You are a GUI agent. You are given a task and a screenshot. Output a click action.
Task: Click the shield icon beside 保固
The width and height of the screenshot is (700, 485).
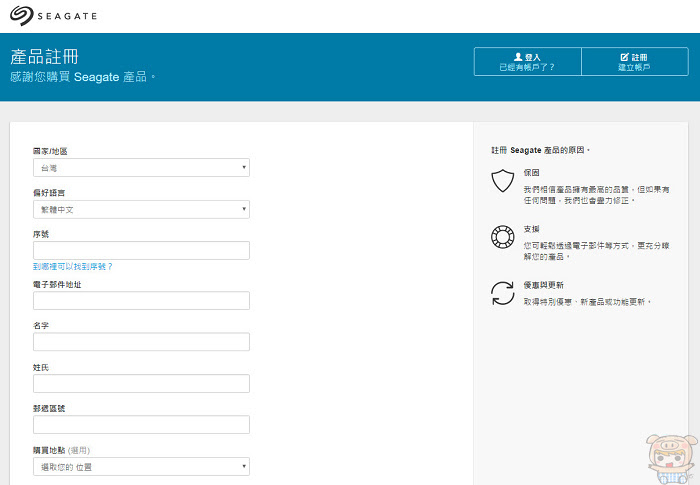(503, 181)
